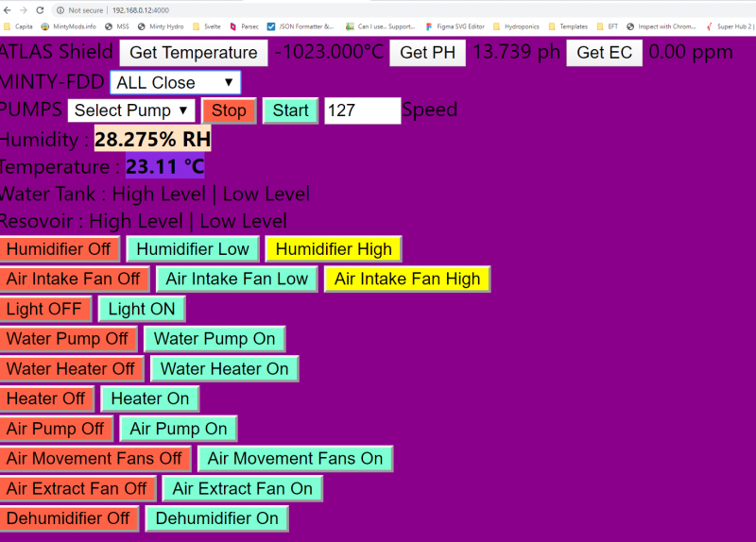Click the Get Temperature button
The height and width of the screenshot is (542, 756).
coord(194,53)
